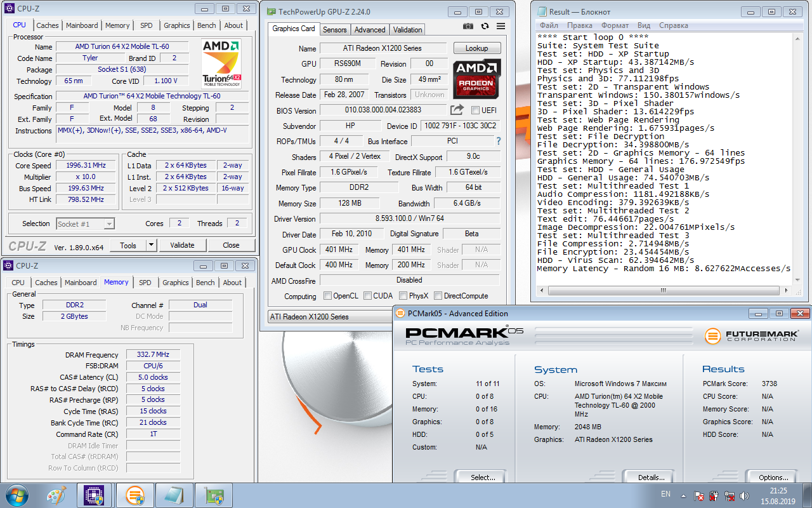Click the PCMark Score value 3738

(769, 384)
